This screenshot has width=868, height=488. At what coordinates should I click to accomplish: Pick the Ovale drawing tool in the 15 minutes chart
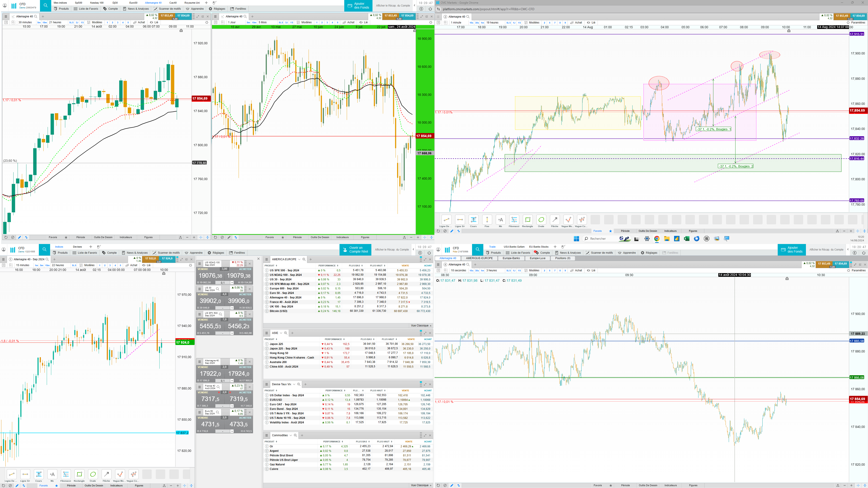tap(93, 474)
